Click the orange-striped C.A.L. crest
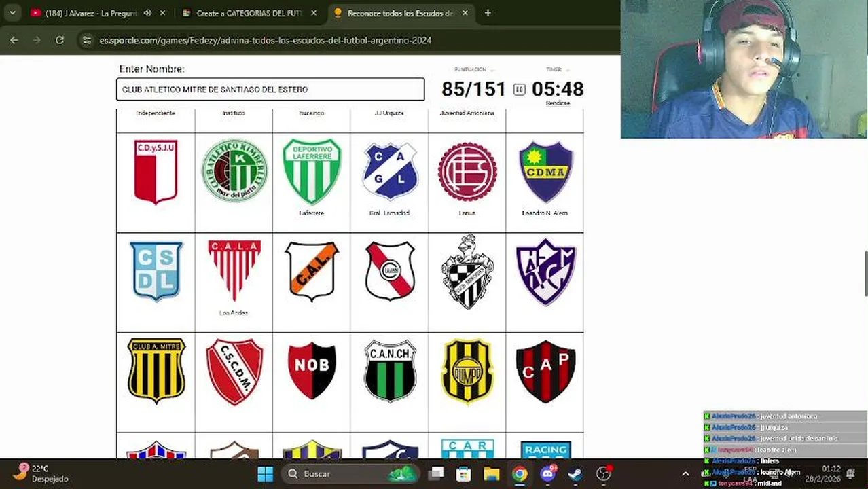Screen dimensions: 868x489 coord(312,271)
